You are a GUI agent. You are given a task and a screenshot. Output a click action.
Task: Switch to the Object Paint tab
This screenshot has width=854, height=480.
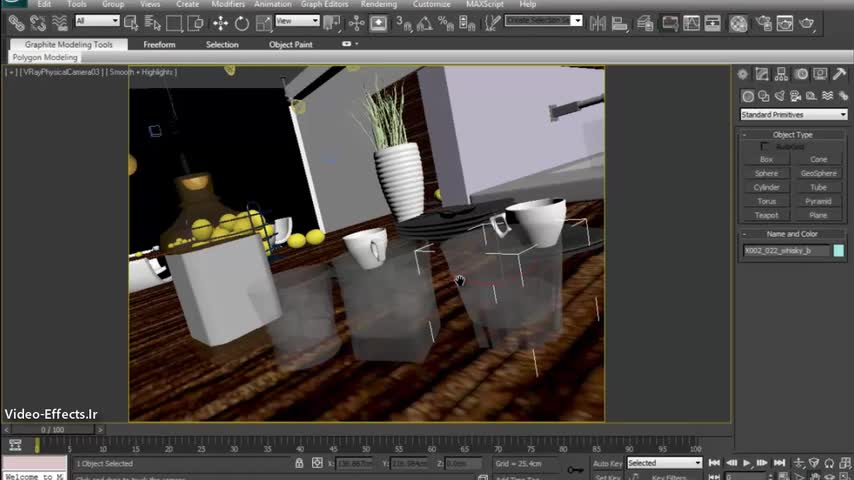coord(290,45)
